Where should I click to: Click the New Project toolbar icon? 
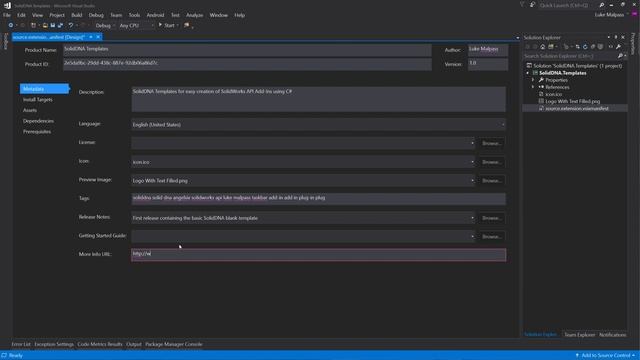[x=33, y=25]
